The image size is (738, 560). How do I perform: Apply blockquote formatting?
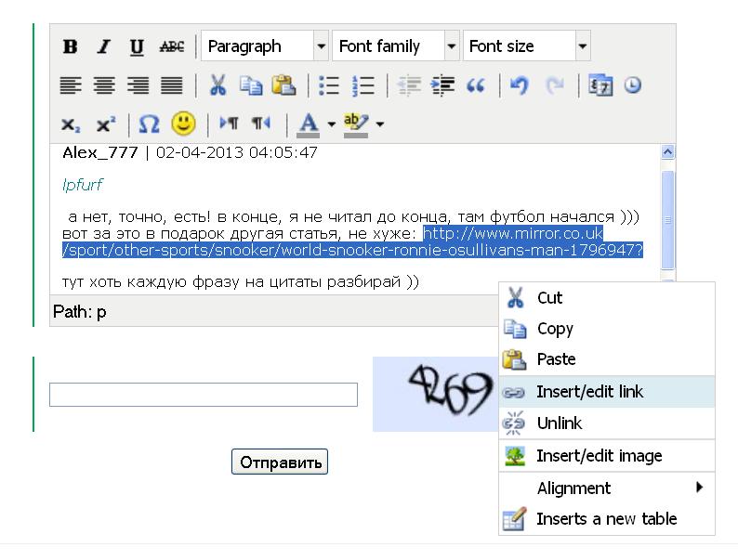pyautogui.click(x=475, y=85)
